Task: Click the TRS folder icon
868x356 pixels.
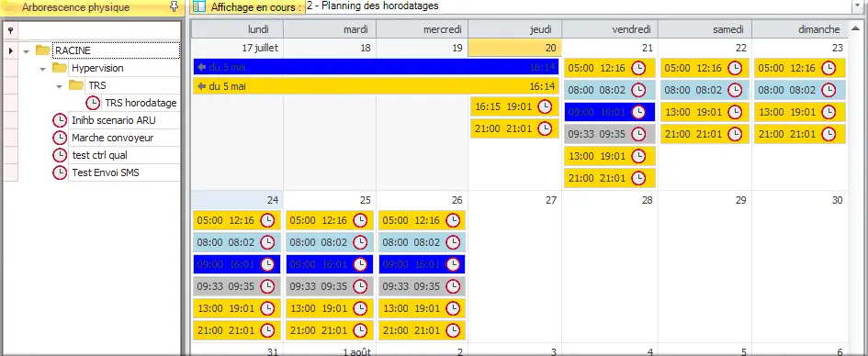Action: tap(76, 85)
